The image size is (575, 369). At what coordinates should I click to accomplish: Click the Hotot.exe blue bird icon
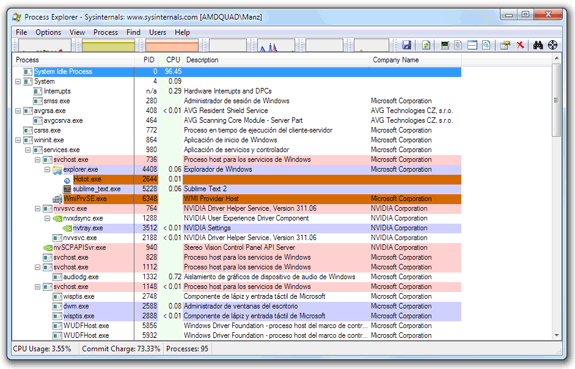pyautogui.click(x=67, y=180)
